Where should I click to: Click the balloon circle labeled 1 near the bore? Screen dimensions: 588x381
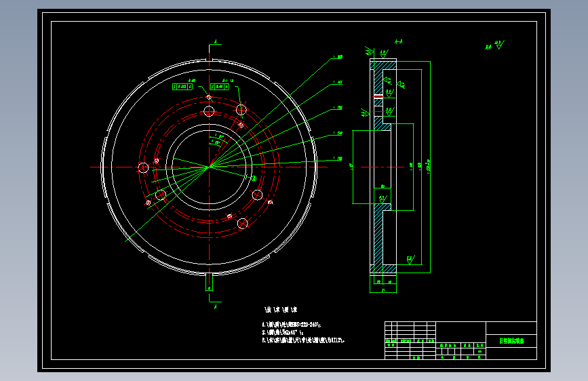[254, 178]
